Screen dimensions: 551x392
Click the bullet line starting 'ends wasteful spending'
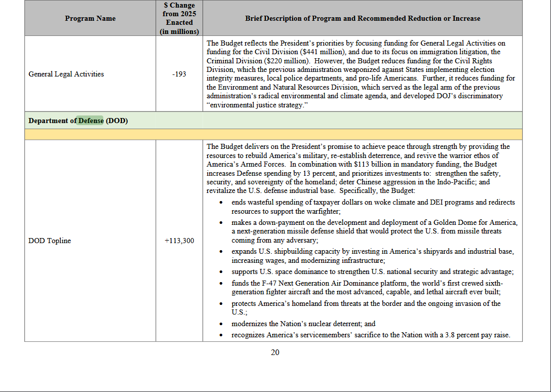(x=373, y=207)
